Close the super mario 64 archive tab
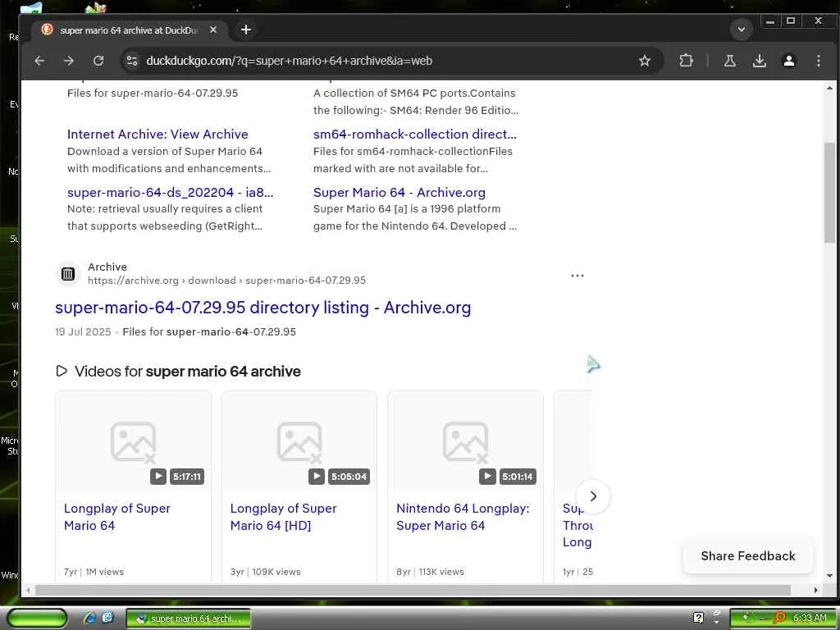The height and width of the screenshot is (630, 840). tap(213, 30)
